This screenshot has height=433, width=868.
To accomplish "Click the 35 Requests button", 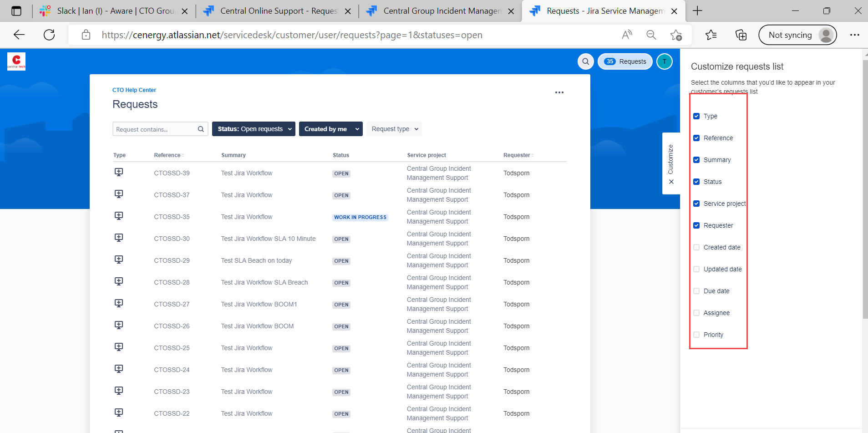I will [625, 61].
